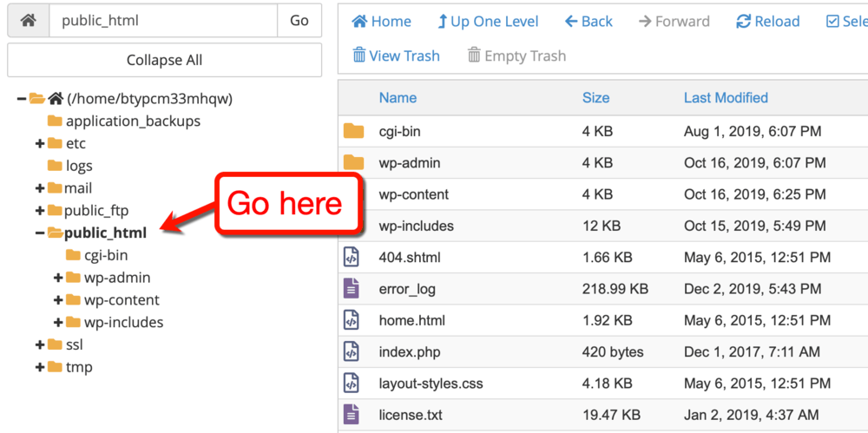Click the error_log file icon
This screenshot has height=433, width=868.
[352, 288]
